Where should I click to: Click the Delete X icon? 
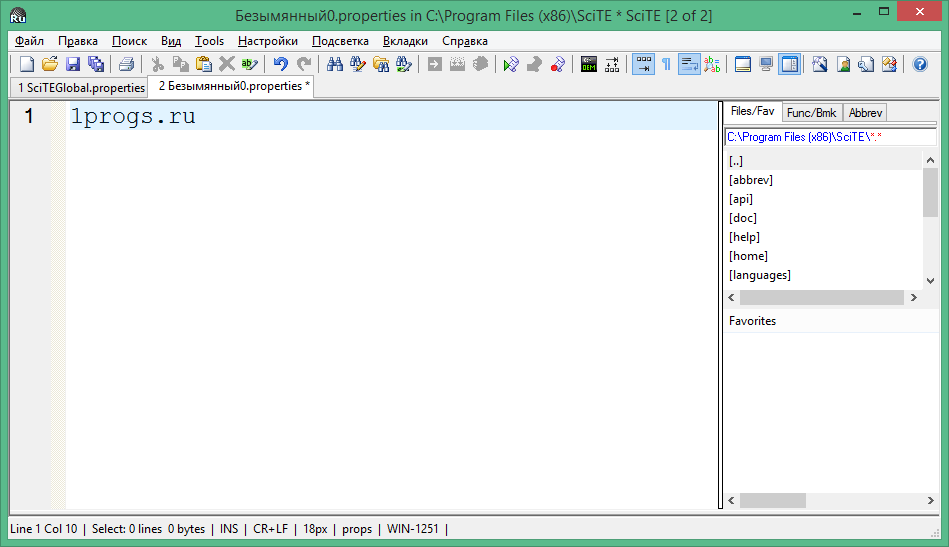pos(226,64)
